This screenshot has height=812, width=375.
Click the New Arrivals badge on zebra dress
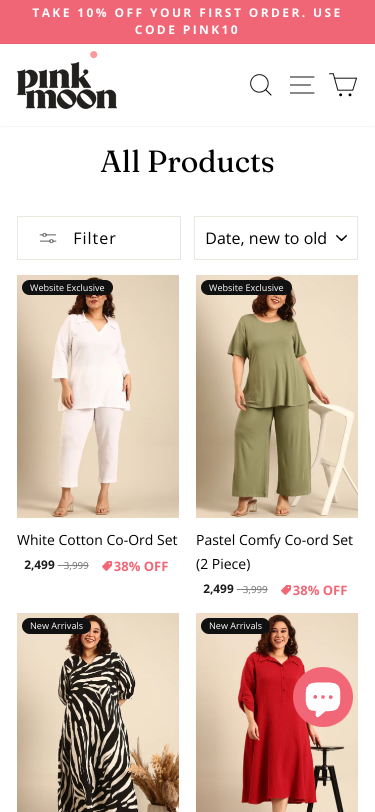pos(56,626)
